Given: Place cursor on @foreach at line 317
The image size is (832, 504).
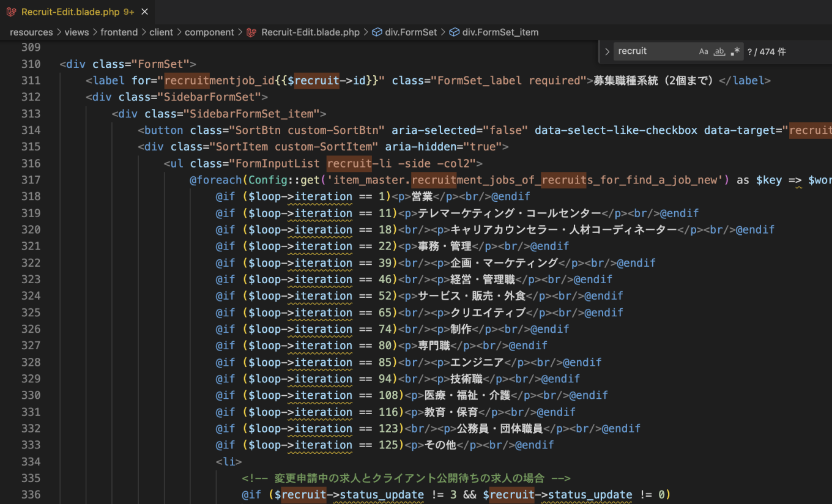Looking at the screenshot, I should pyautogui.click(x=215, y=180).
